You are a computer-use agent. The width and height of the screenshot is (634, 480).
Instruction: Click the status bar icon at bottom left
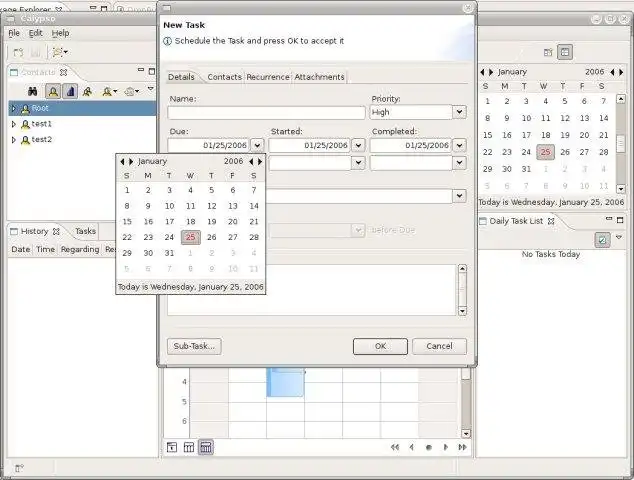19,469
